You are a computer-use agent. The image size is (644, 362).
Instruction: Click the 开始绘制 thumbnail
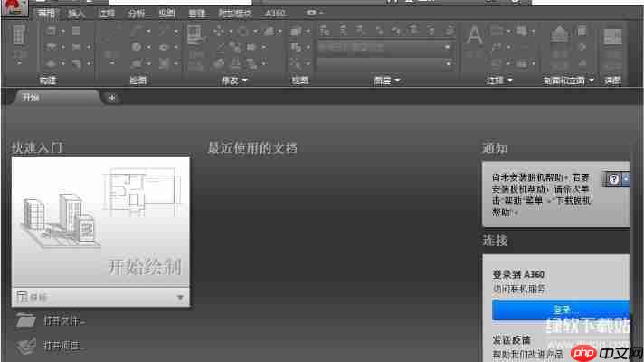tap(100, 222)
